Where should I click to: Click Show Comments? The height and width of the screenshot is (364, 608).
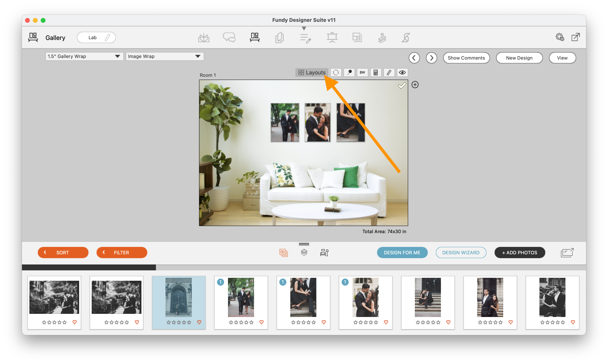(466, 58)
